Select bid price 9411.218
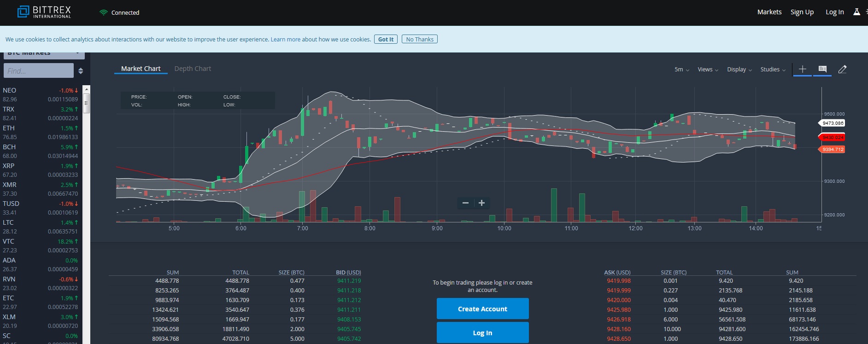868x344 pixels. point(349,290)
